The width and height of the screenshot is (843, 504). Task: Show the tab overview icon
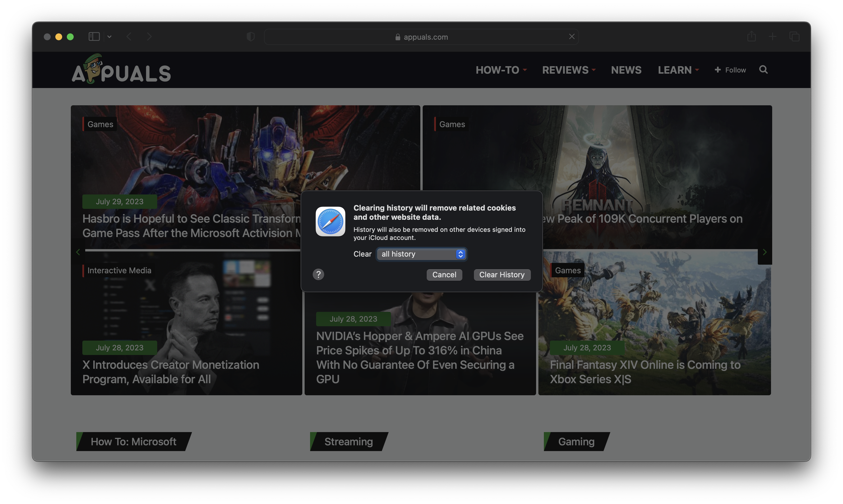pyautogui.click(x=794, y=36)
